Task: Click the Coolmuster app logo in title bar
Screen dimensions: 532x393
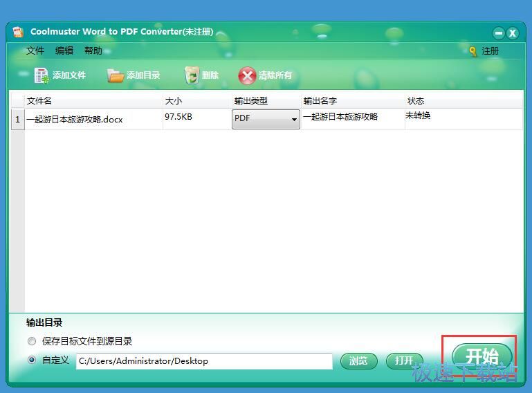Action: pyautogui.click(x=18, y=32)
